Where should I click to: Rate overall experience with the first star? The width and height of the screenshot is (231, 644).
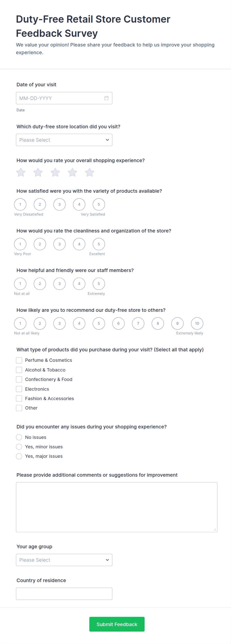pos(21,172)
